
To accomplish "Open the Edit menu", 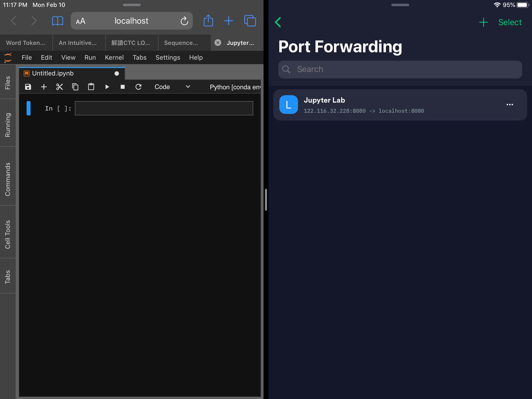I will pyautogui.click(x=47, y=57).
